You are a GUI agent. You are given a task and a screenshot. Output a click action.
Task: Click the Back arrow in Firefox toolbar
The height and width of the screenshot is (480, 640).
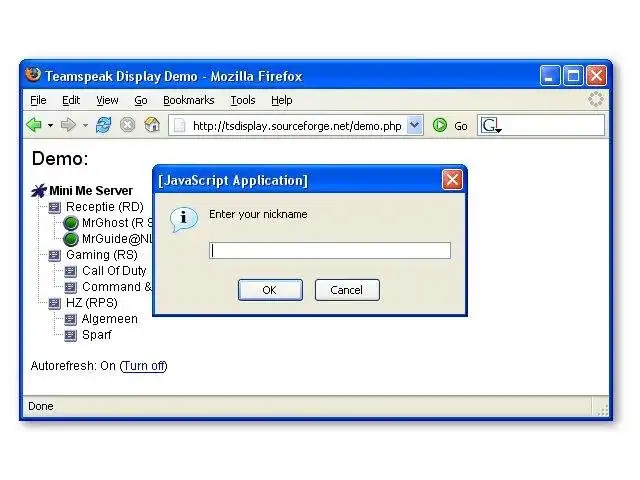point(34,125)
